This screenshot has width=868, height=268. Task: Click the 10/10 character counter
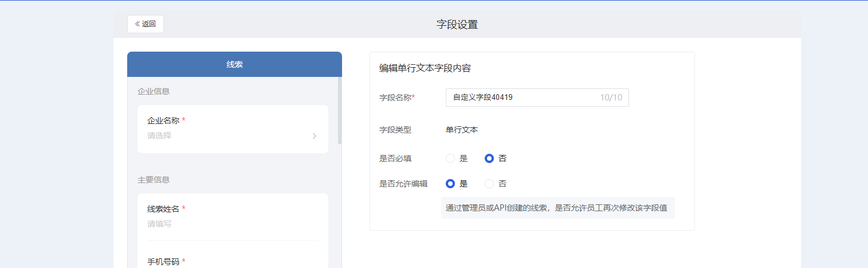pyautogui.click(x=611, y=98)
